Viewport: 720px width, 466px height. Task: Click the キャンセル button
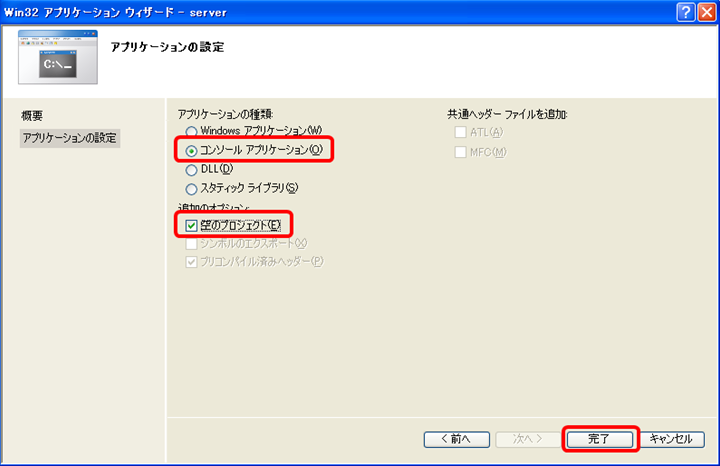coord(671,439)
